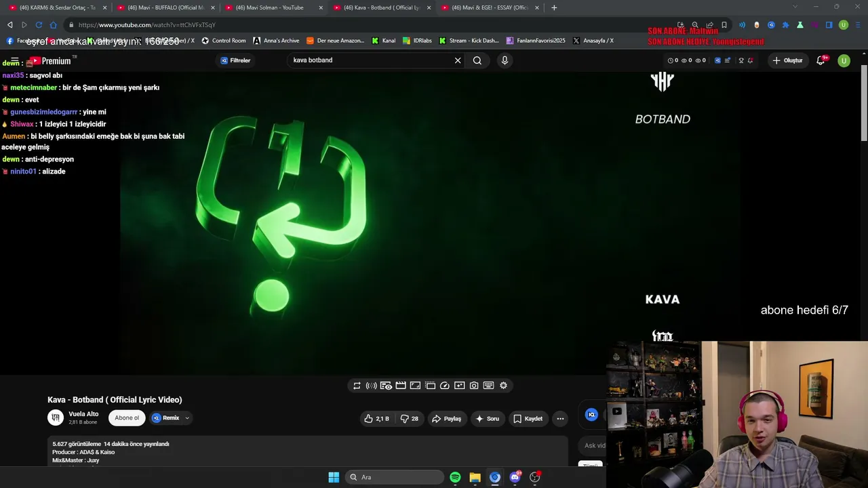
Task: Open Discord from the taskbar
Action: 515,477
